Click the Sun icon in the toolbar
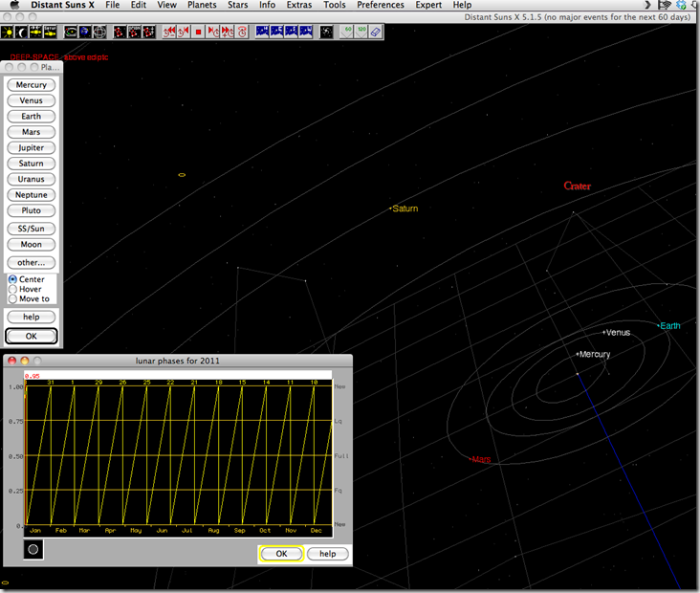Screen dimensions: 700x593 (x=9, y=32)
